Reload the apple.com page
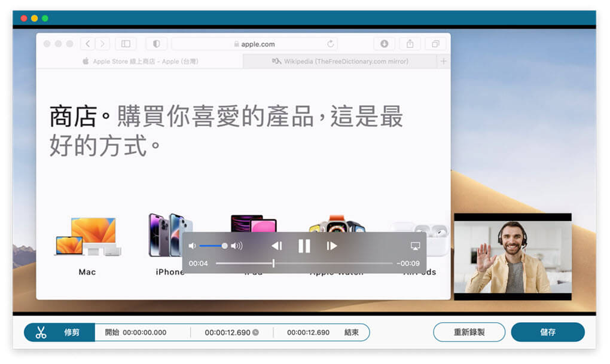 coord(330,44)
